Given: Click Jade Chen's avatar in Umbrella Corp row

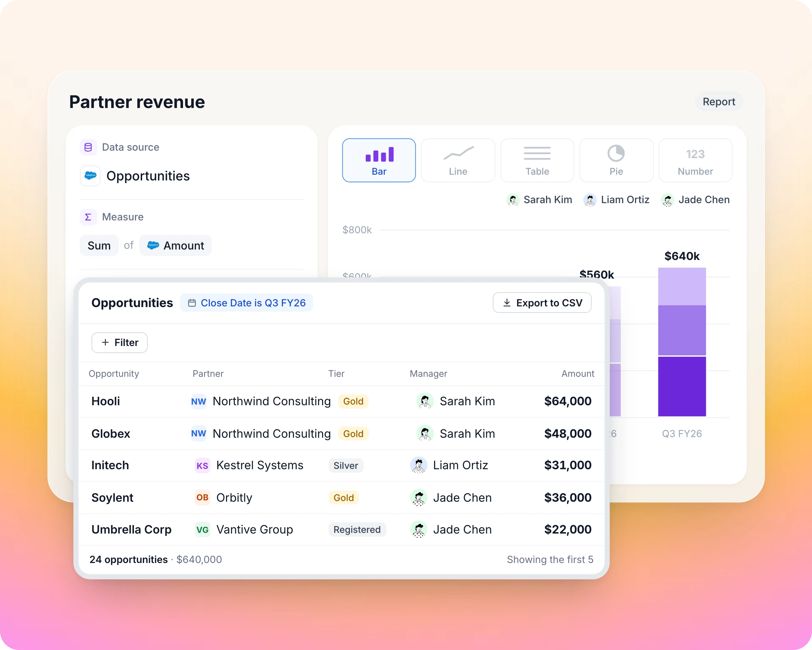Looking at the screenshot, I should 419,529.
